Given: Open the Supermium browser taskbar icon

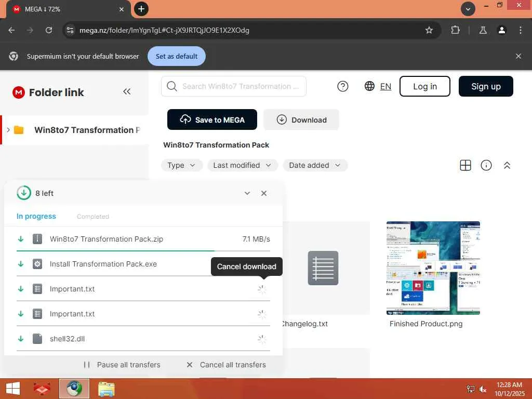Looking at the screenshot, I should 74,389.
